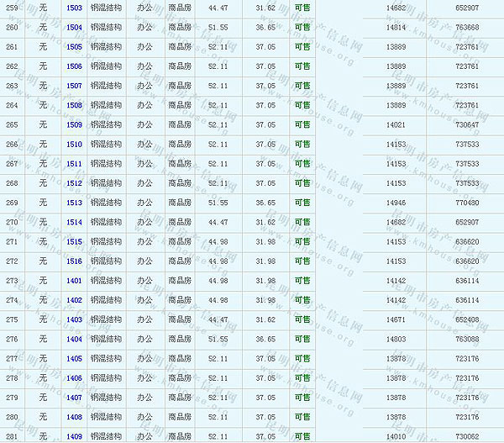504x443 pixels.
Task: Select room number 1513
Action: (74, 203)
